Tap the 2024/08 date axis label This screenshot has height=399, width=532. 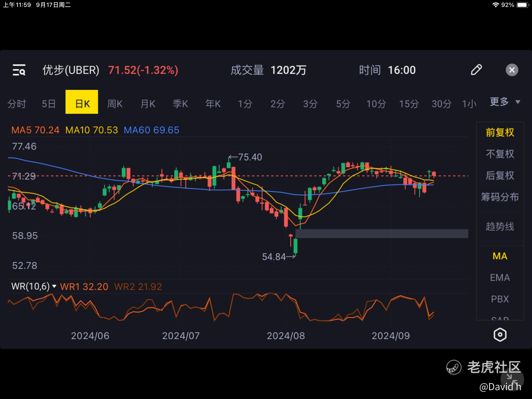click(x=286, y=336)
